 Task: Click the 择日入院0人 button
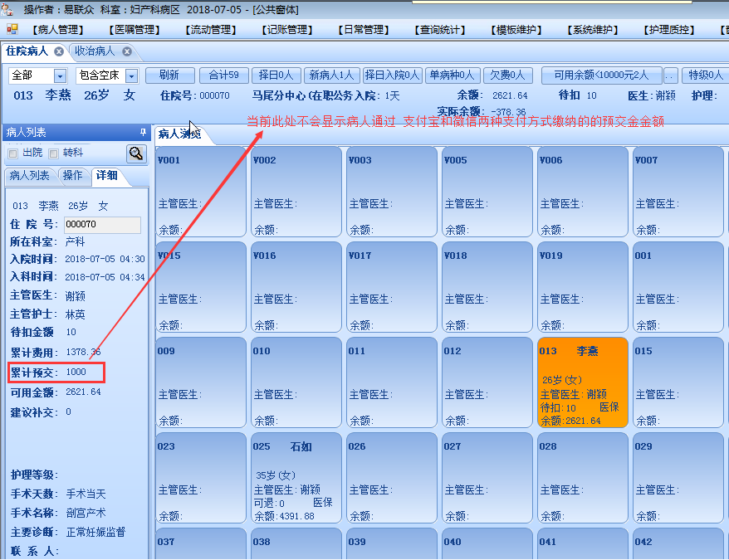[x=392, y=75]
